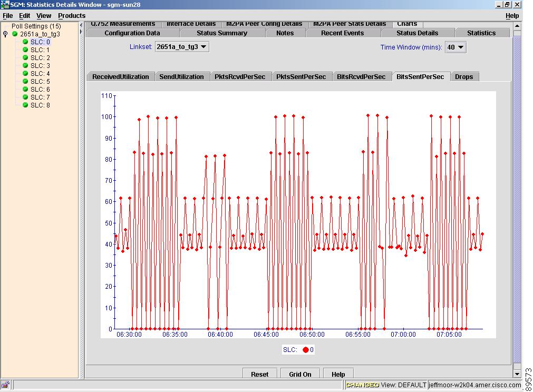Screen dimensions: 533x392
Task: Click the green status icon beside SLC: 8
Action: click(x=25, y=105)
